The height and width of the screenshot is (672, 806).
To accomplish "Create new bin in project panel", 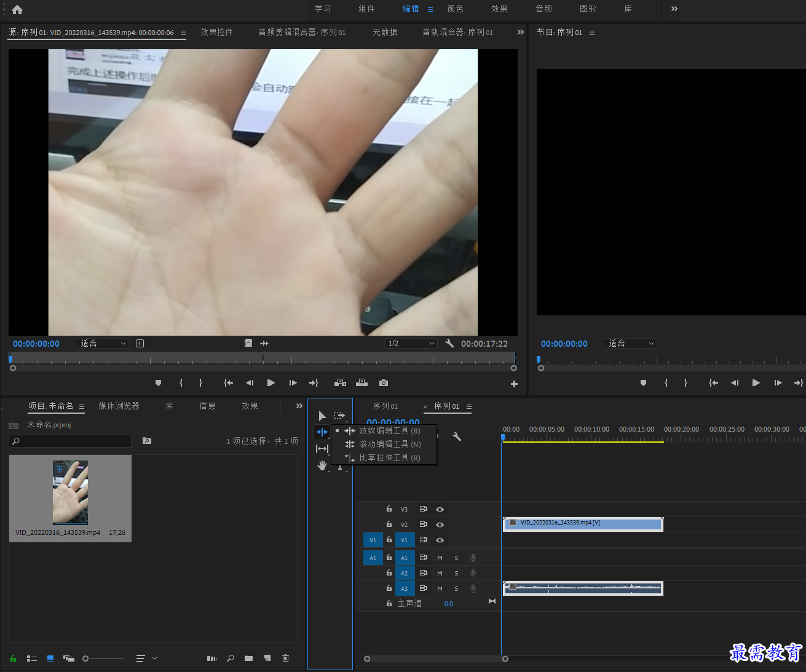I will tap(248, 658).
